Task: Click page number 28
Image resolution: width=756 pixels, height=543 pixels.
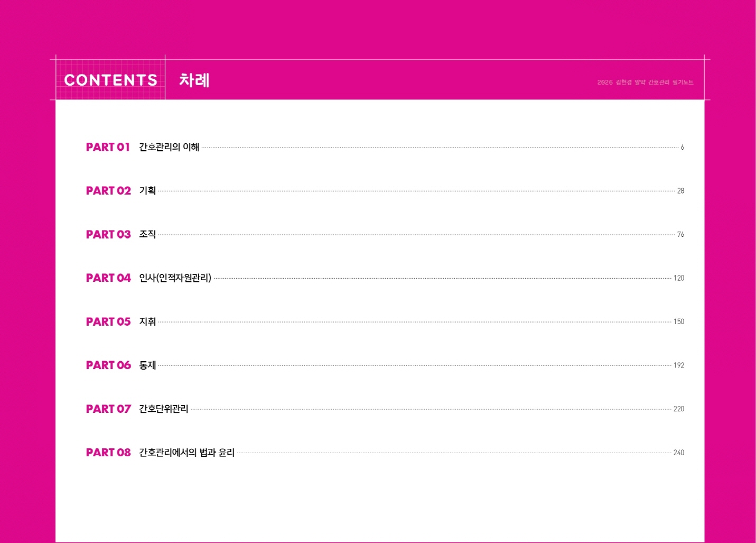Action: [x=680, y=191]
